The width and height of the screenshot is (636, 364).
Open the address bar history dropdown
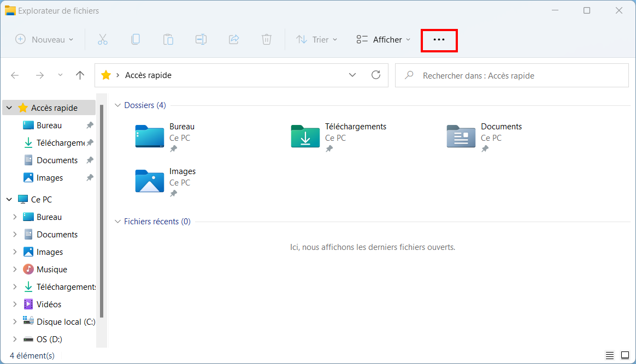[x=352, y=75]
